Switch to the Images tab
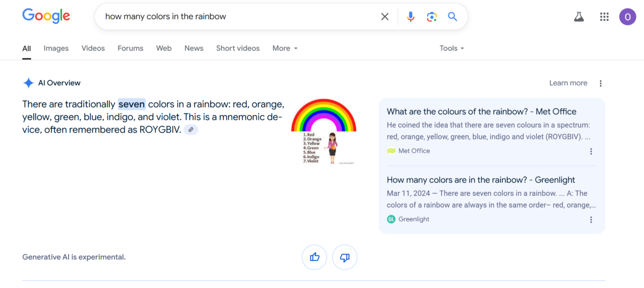This screenshot has width=644, height=288. [56, 48]
